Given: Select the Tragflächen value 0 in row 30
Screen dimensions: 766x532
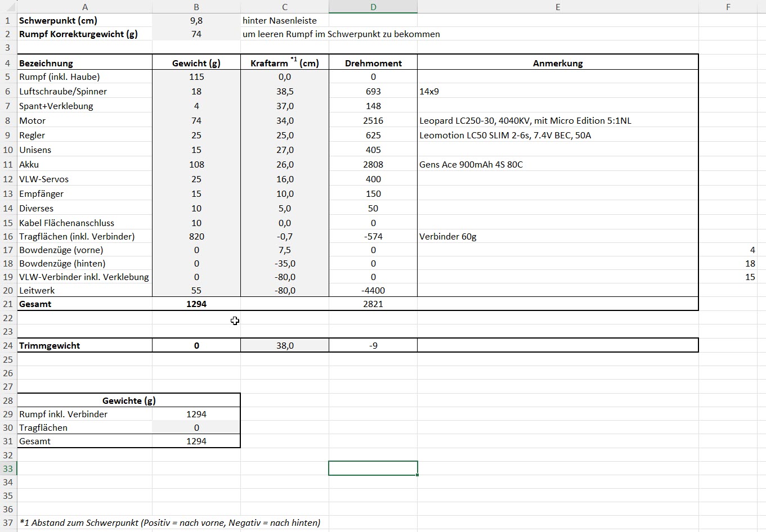Looking at the screenshot, I should [196, 427].
